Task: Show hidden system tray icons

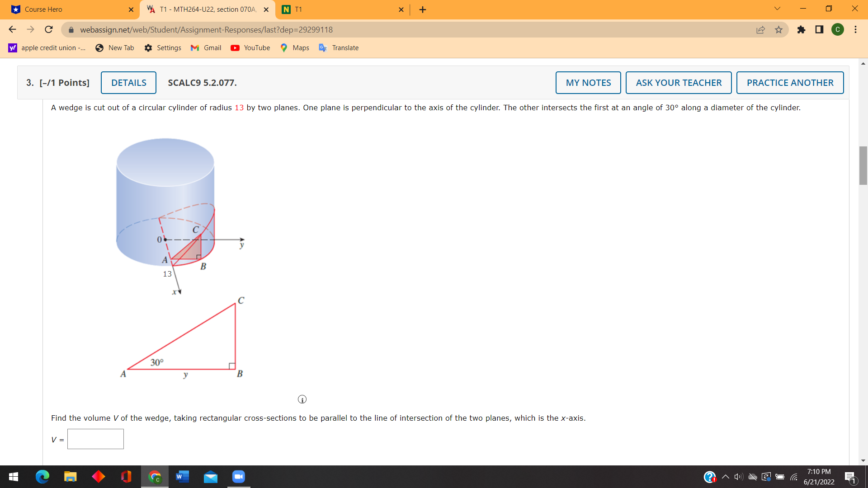Action: tap(725, 477)
